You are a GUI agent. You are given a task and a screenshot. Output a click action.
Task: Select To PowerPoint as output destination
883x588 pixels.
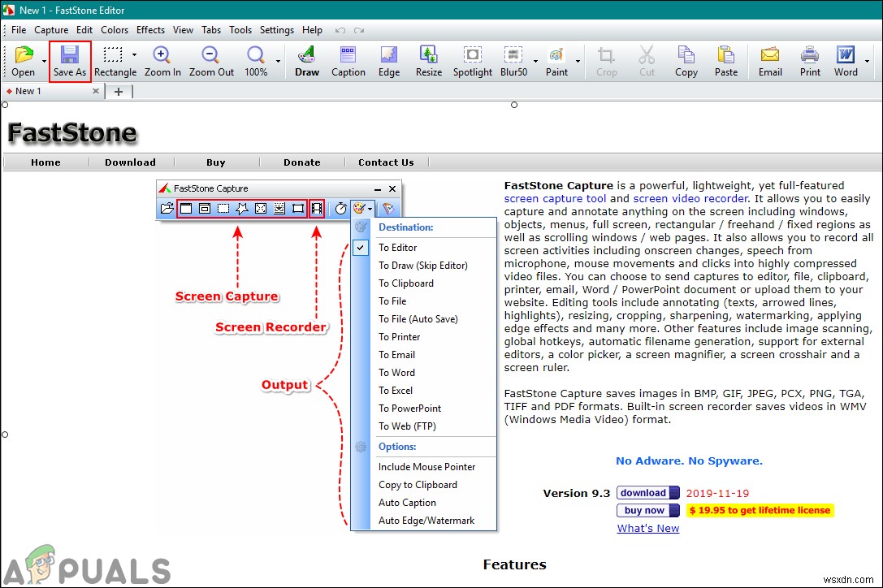point(409,408)
